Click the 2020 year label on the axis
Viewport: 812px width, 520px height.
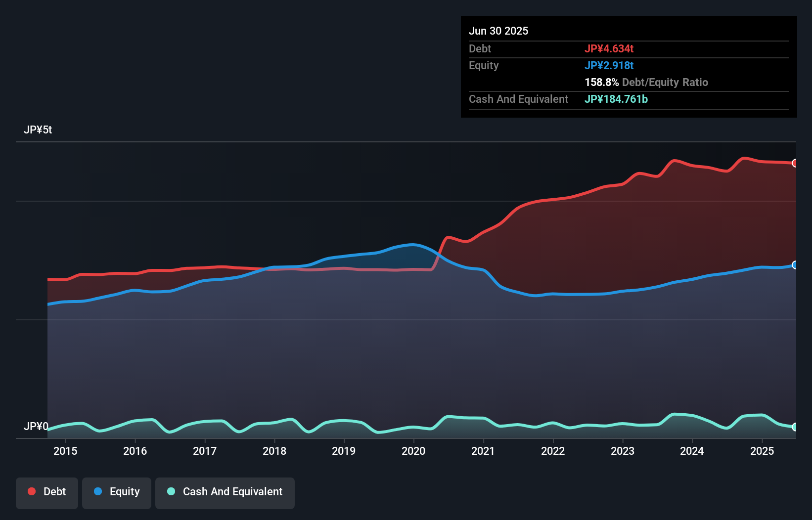[413, 451]
